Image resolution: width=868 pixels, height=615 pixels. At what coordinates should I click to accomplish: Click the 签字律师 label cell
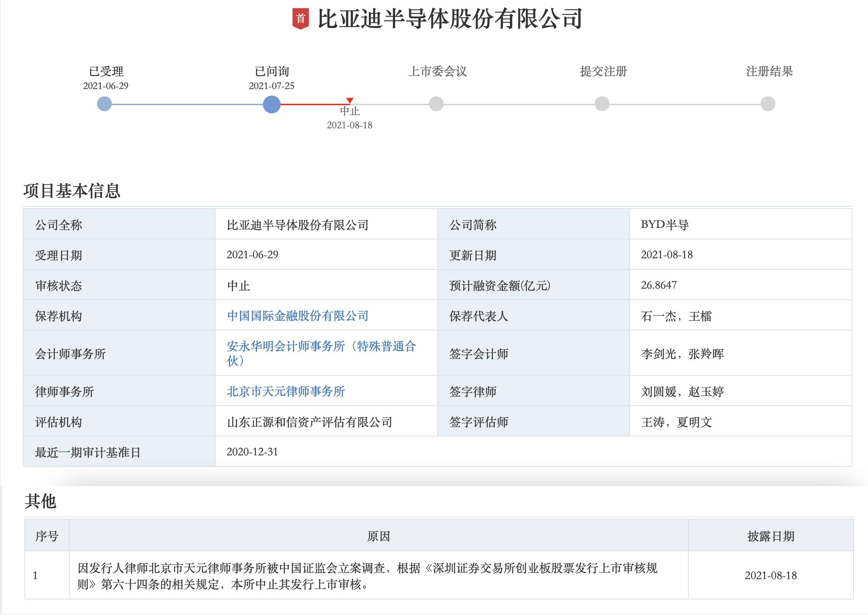coord(534,391)
